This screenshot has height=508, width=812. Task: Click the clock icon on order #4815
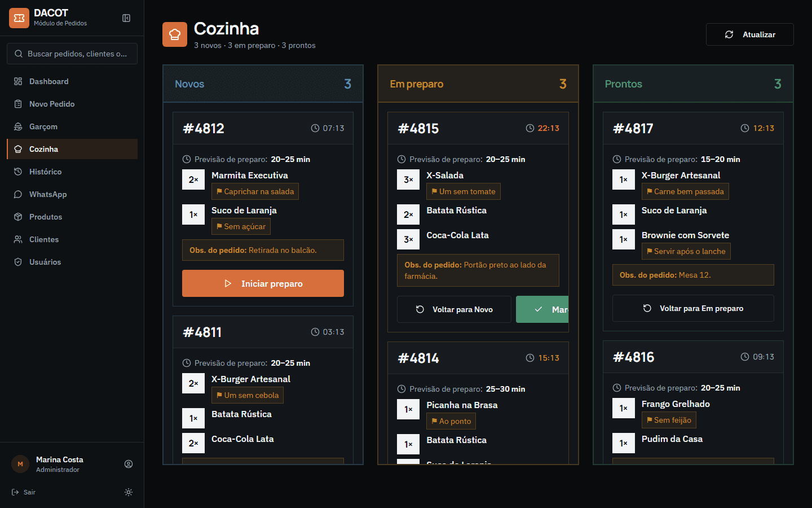coord(530,128)
